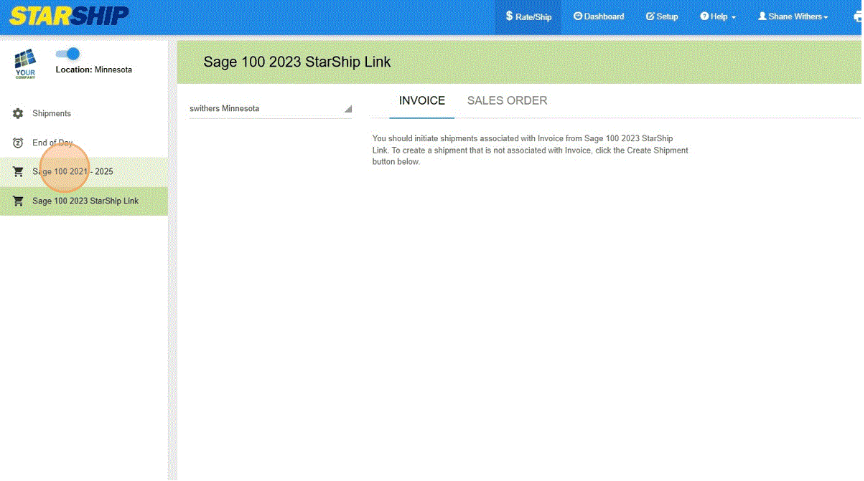The width and height of the screenshot is (864, 481).
Task: Select Sage 100 2021 - 2025 sidebar entry
Action: [x=73, y=172]
